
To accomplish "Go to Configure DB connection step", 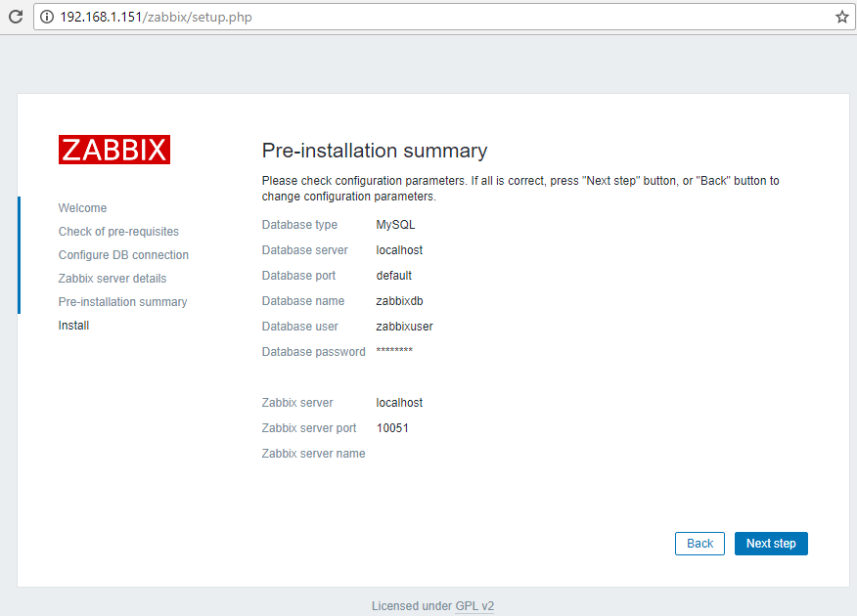I will pyautogui.click(x=123, y=255).
